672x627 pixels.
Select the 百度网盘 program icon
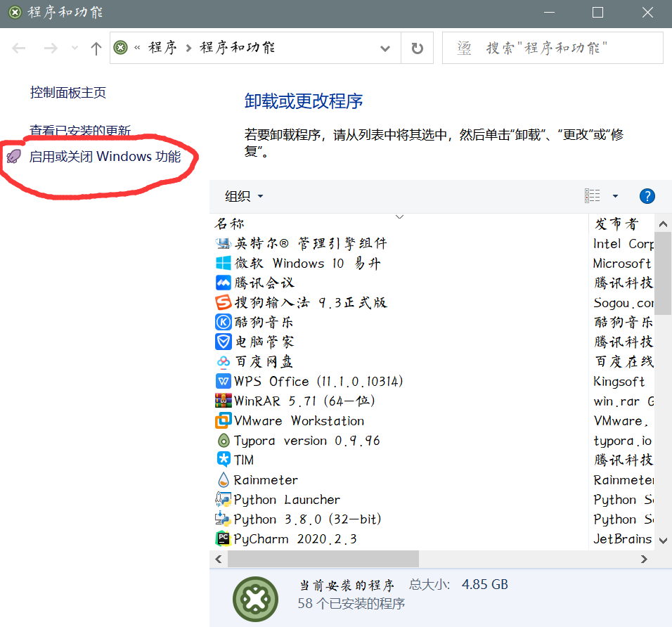click(x=223, y=361)
